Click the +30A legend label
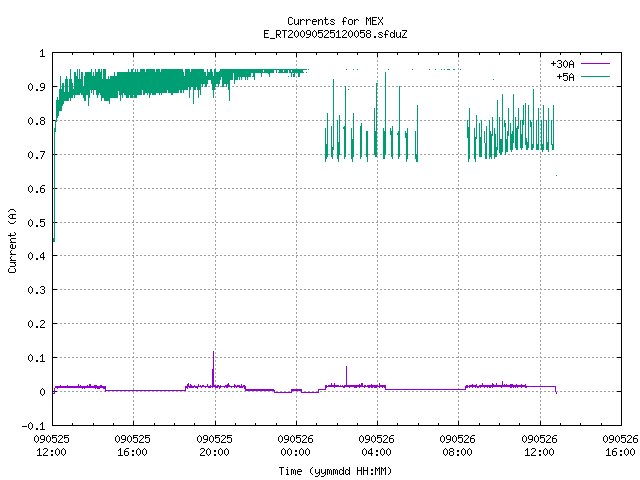Screen dimensions: 640x480 coord(562,64)
